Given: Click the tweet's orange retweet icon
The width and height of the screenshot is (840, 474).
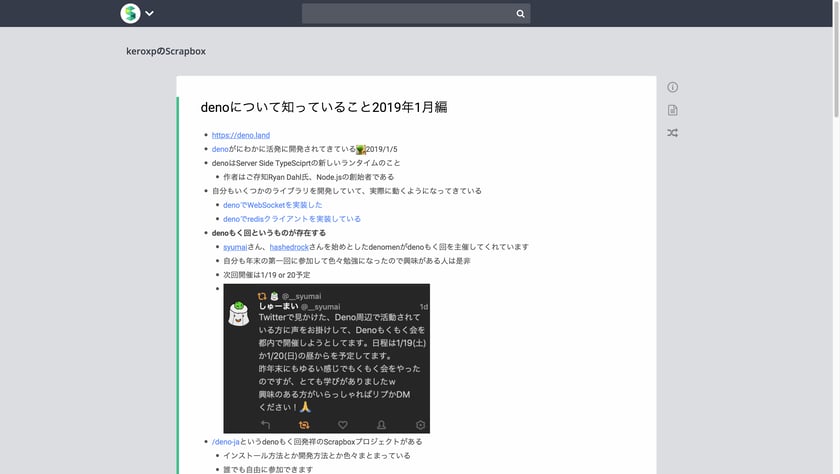Looking at the screenshot, I should tap(304, 425).
